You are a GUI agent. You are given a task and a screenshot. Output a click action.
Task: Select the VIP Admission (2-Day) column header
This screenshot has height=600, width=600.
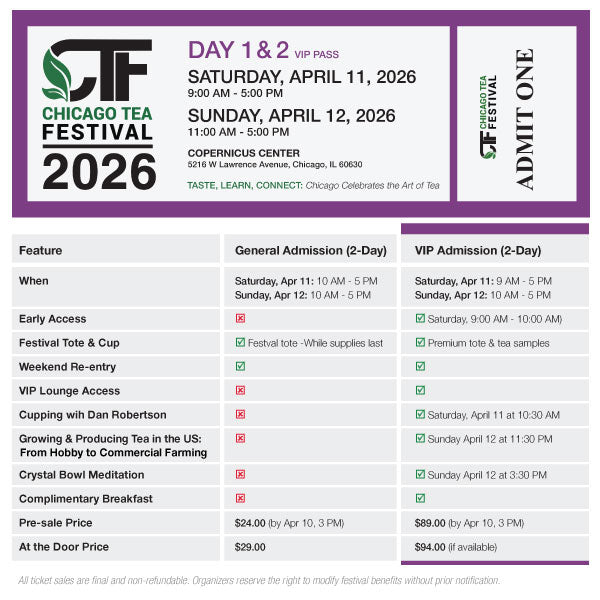point(477,251)
